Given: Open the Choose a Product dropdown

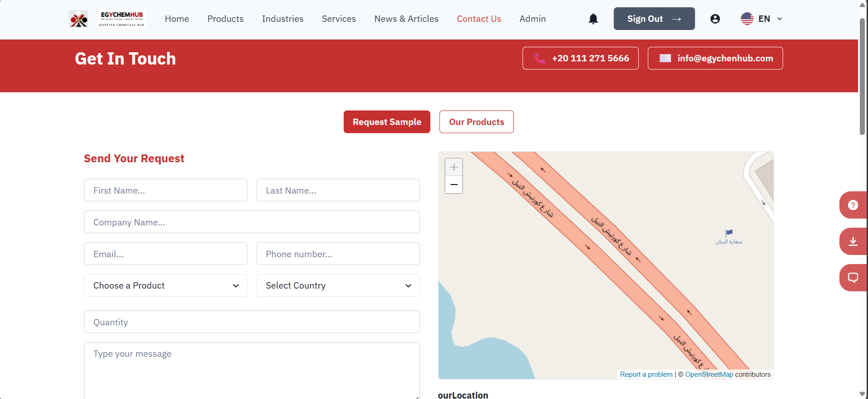Looking at the screenshot, I should tap(166, 285).
